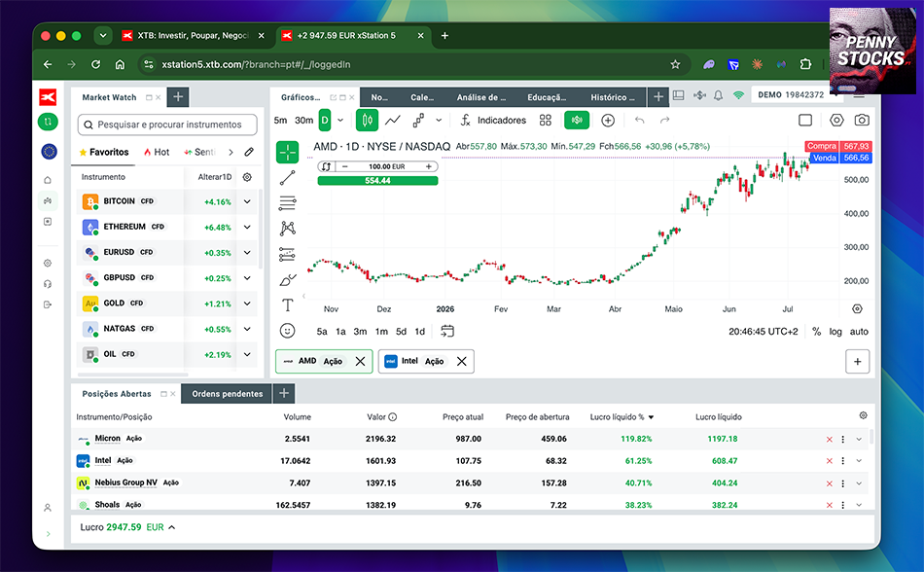Show more Market Watch category tabs
This screenshot has width=924, height=572.
coord(231,152)
